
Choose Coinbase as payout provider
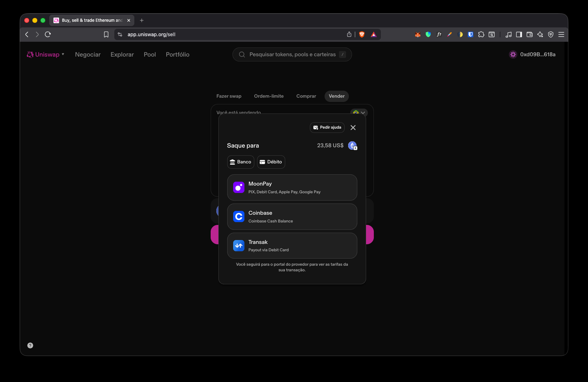click(292, 217)
